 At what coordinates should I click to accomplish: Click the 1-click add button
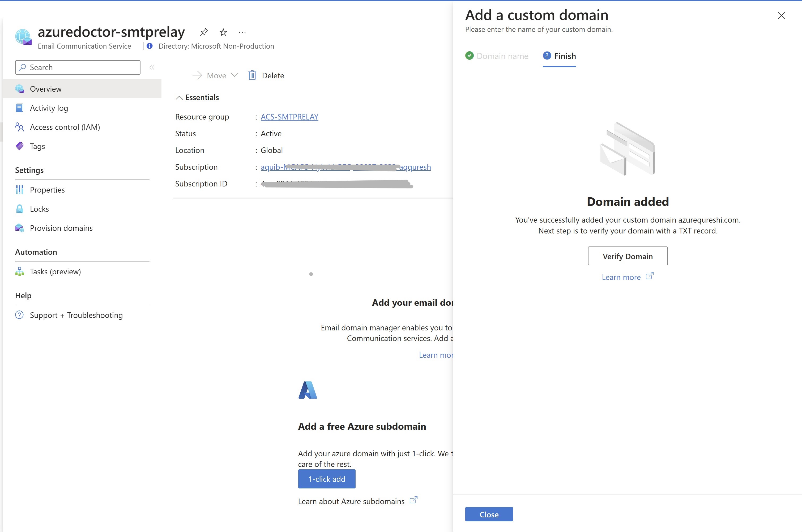pos(326,479)
